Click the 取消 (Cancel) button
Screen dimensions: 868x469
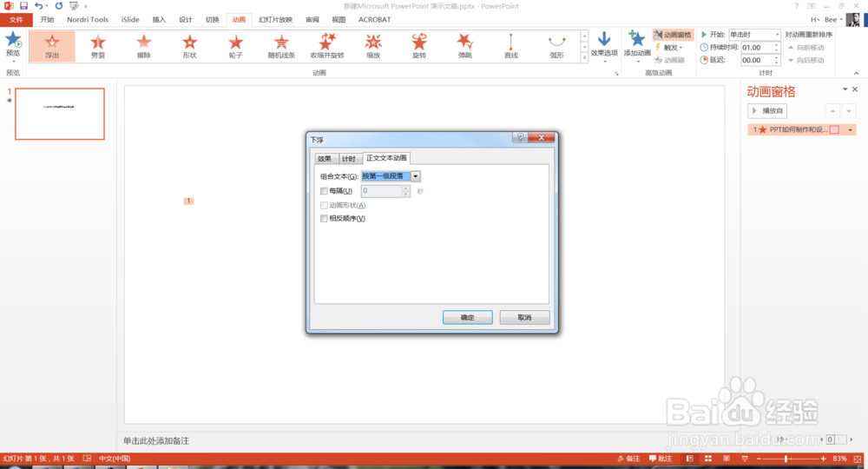525,317
